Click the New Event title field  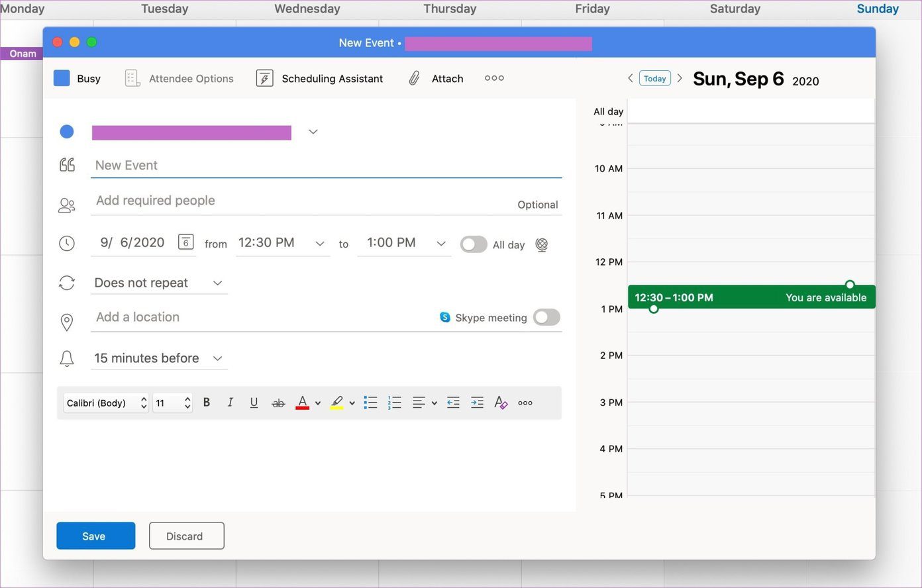[x=326, y=166]
